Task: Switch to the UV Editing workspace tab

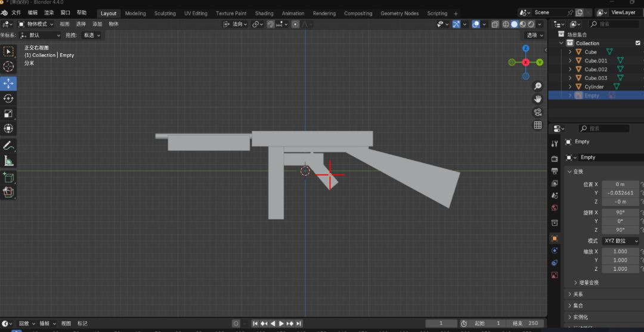Action: 196,14
